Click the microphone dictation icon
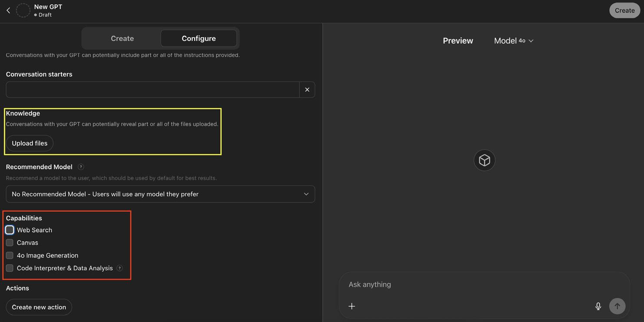 pyautogui.click(x=598, y=306)
